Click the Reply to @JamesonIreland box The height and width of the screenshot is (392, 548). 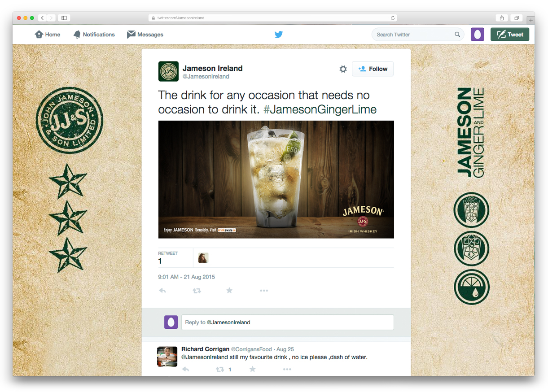[288, 322]
